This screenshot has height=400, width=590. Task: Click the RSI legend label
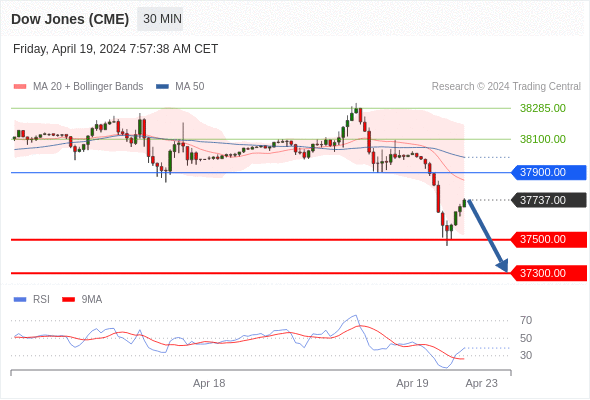click(41, 300)
